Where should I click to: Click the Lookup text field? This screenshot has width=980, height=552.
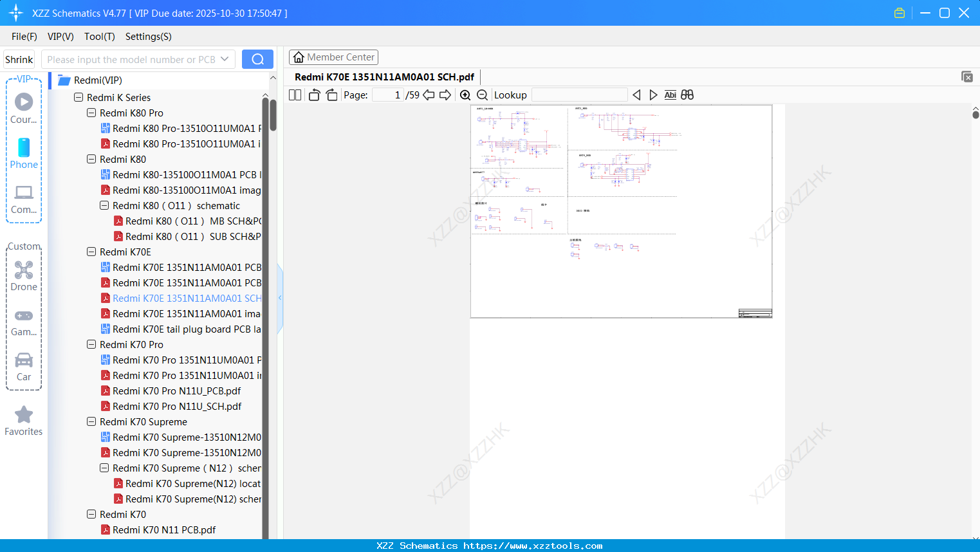pyautogui.click(x=579, y=95)
